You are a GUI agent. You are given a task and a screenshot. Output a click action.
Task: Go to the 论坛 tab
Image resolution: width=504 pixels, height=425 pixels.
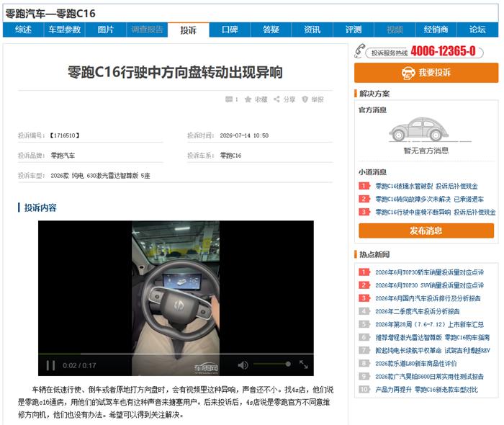pyautogui.click(x=477, y=30)
